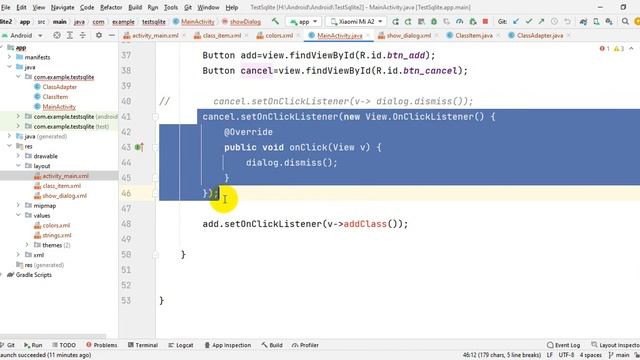Expand the manifests folder
Viewport: 640px width, 360px height.
coord(9,57)
